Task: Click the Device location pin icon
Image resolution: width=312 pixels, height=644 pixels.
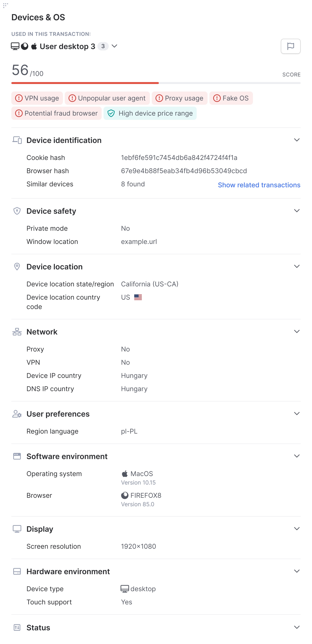Action: coord(17,267)
